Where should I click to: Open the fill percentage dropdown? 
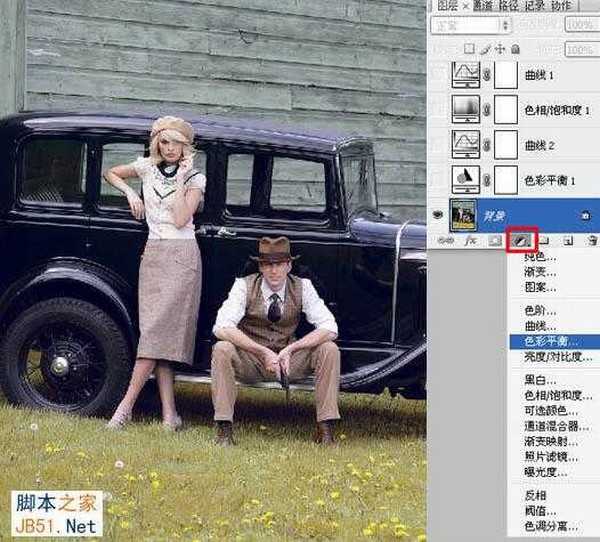(x=580, y=49)
